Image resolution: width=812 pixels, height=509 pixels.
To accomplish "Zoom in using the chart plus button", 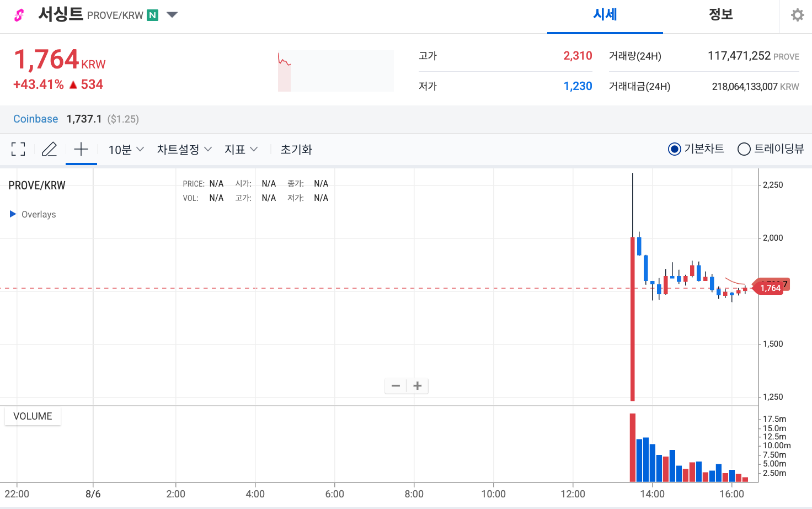I will point(418,385).
